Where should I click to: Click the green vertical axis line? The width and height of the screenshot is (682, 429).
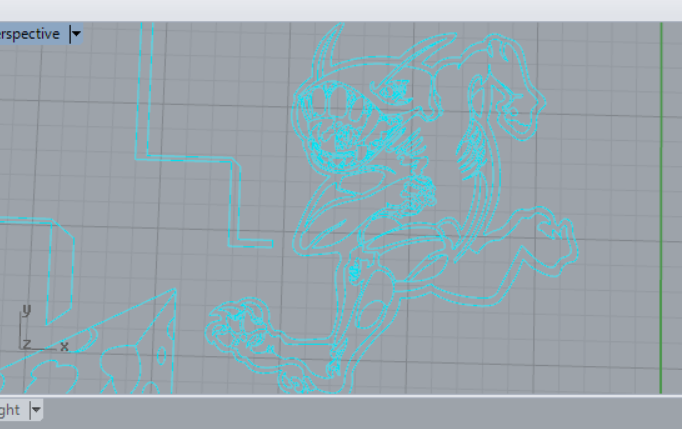click(661, 208)
